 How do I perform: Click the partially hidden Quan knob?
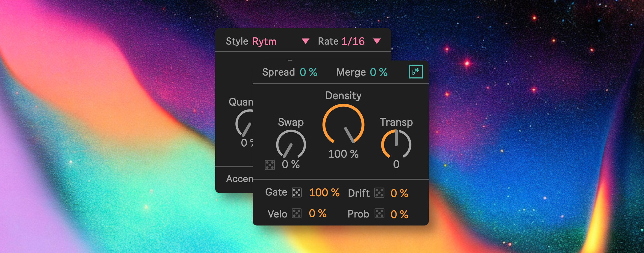coord(245,124)
